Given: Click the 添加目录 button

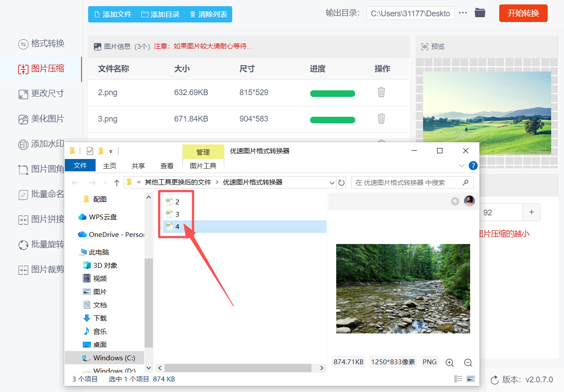Looking at the screenshot, I should [x=160, y=14].
